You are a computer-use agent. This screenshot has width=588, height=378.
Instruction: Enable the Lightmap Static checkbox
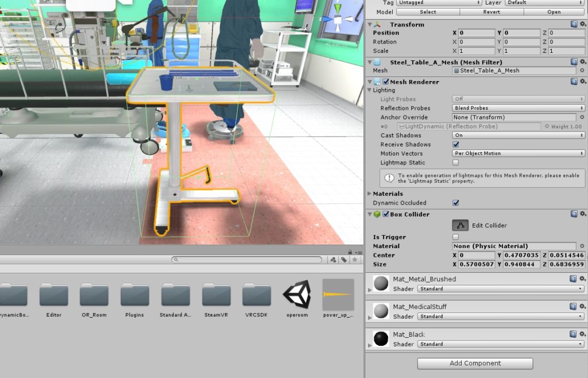[456, 163]
